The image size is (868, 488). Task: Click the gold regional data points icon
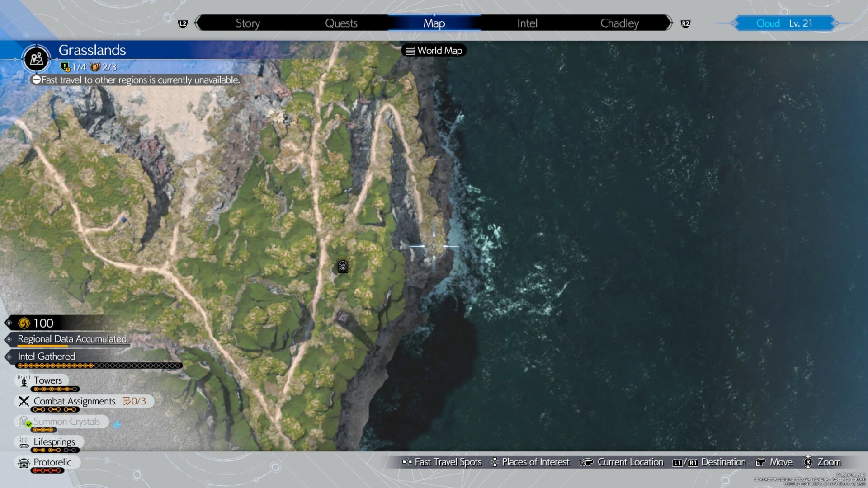(24, 323)
